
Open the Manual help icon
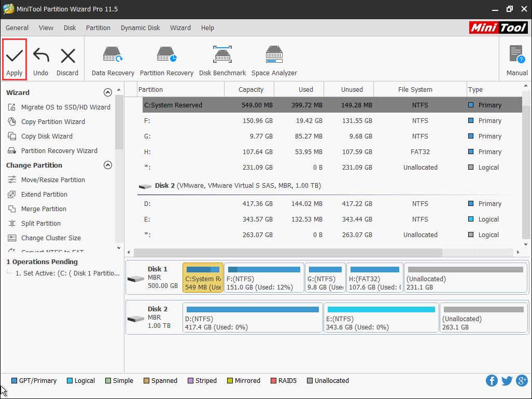(x=517, y=54)
